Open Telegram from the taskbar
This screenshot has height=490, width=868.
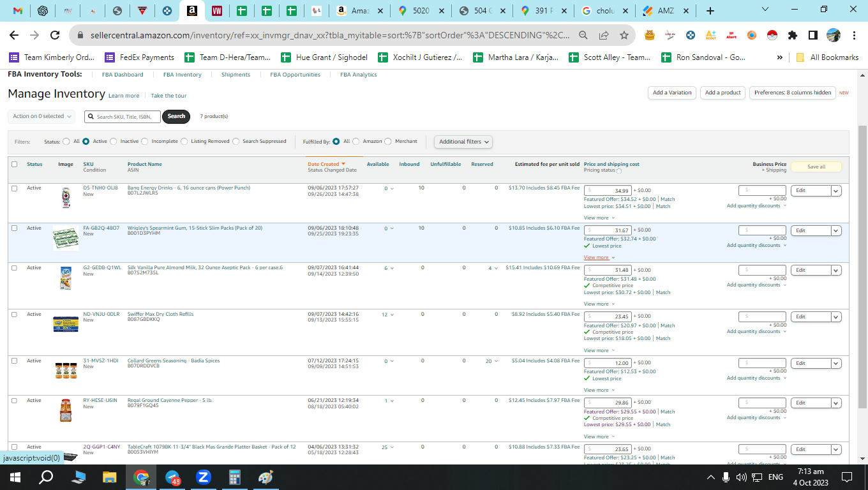[x=173, y=477]
